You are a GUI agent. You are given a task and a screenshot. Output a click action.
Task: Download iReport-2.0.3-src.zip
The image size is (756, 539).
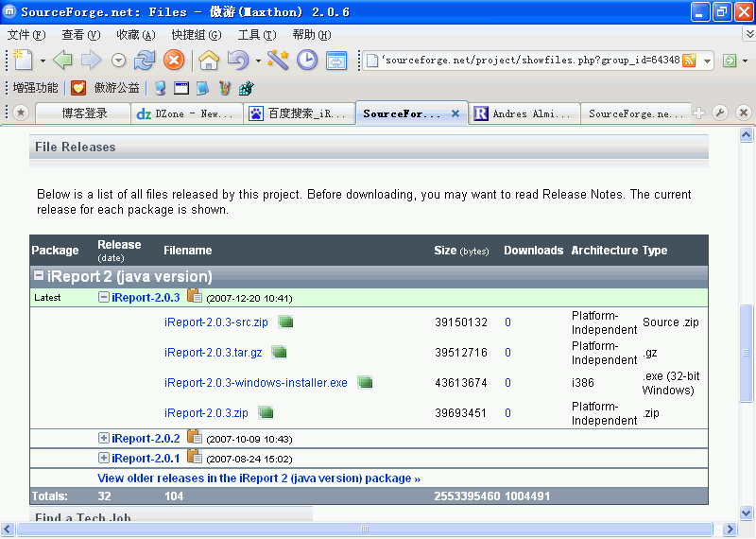(x=216, y=322)
